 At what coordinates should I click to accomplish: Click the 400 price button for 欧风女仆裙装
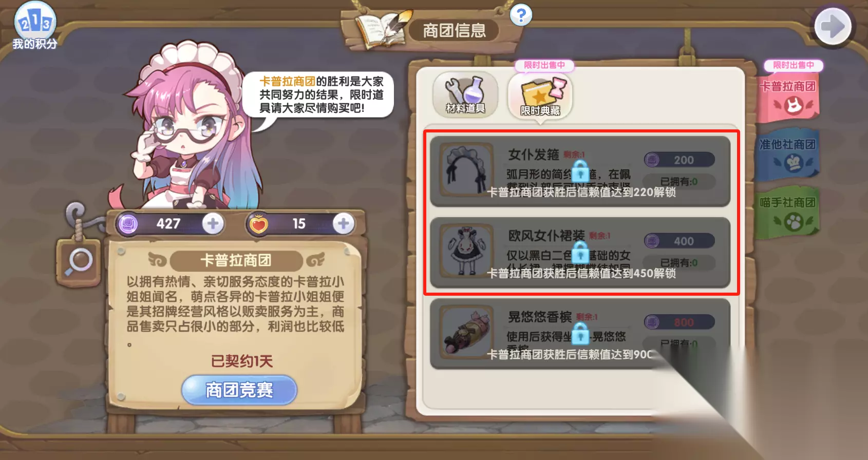[x=680, y=241]
